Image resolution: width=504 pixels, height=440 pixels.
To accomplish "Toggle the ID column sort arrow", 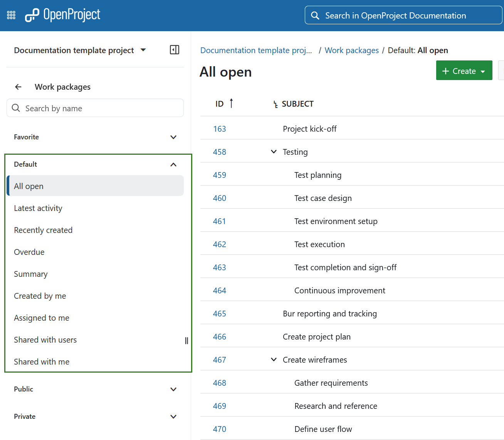I will pos(231,103).
